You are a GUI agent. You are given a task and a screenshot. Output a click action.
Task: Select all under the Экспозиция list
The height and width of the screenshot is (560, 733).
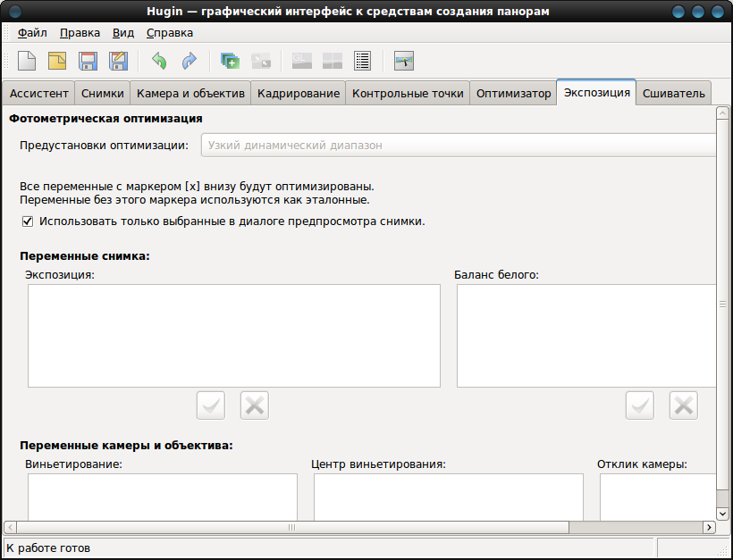click(x=211, y=405)
